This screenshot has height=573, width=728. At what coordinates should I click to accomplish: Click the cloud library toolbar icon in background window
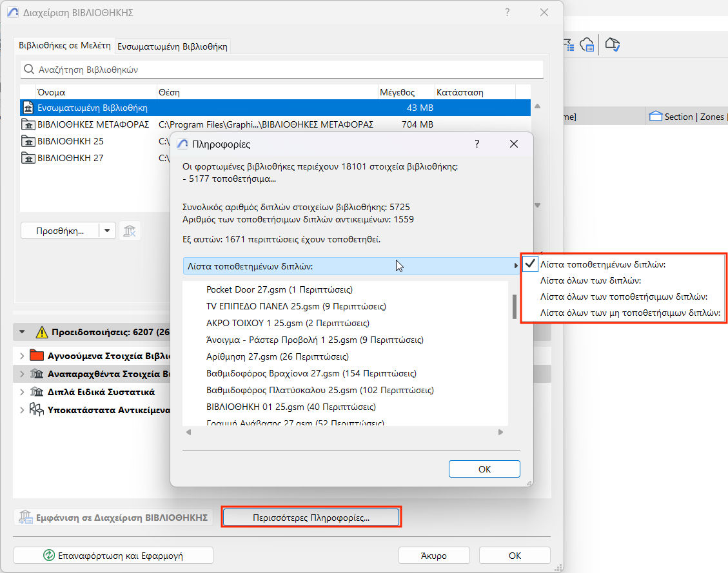(587, 44)
